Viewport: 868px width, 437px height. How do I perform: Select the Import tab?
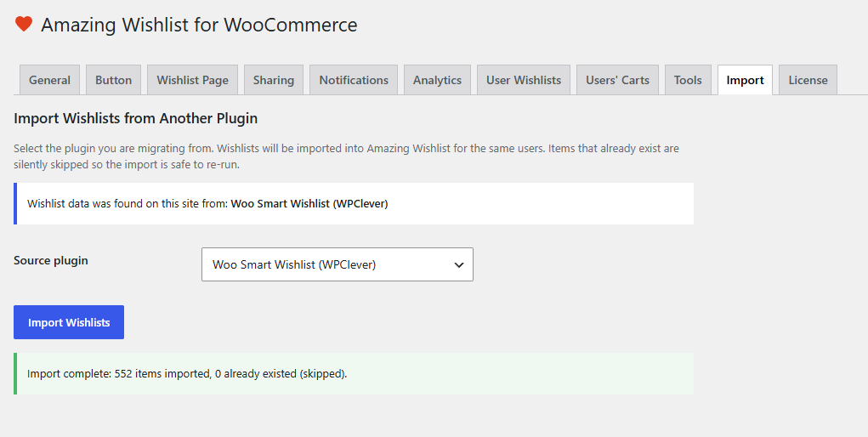[745, 80]
